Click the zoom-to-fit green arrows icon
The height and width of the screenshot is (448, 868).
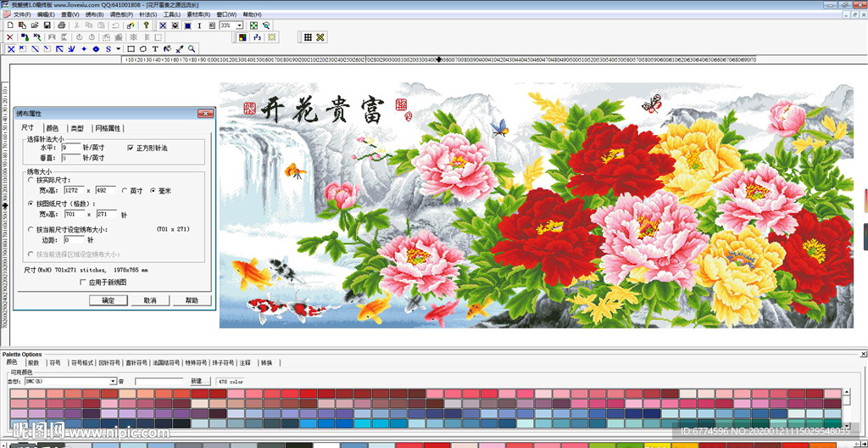(x=253, y=25)
